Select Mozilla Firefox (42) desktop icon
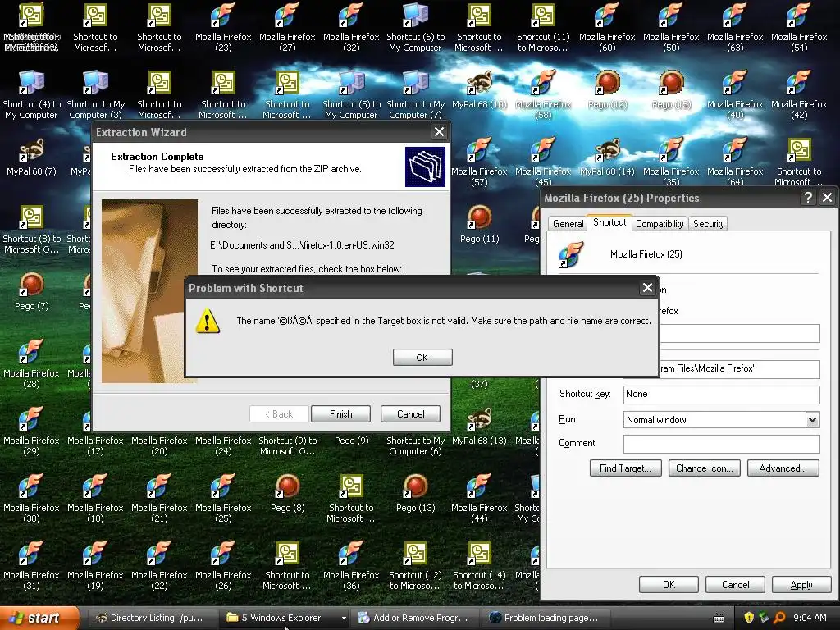Screen dimensions: 840x630 tap(799, 95)
